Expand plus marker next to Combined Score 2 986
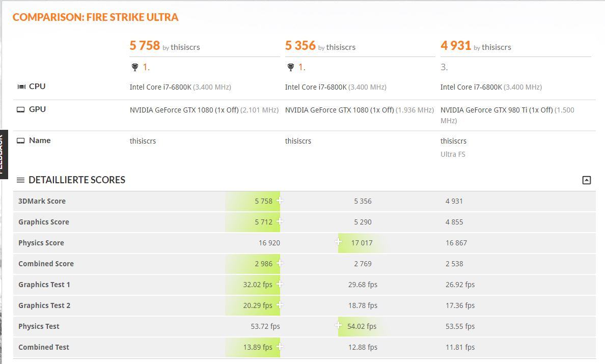This screenshot has height=364, width=605. (280, 263)
